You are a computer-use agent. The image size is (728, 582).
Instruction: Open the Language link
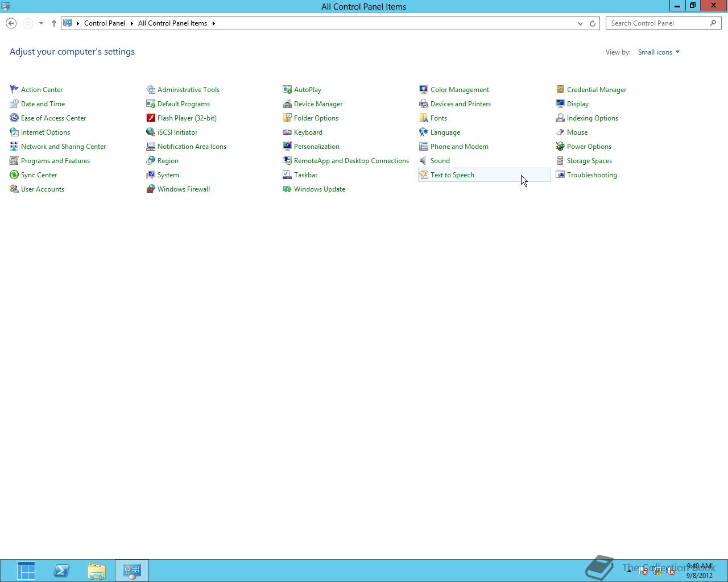445,132
